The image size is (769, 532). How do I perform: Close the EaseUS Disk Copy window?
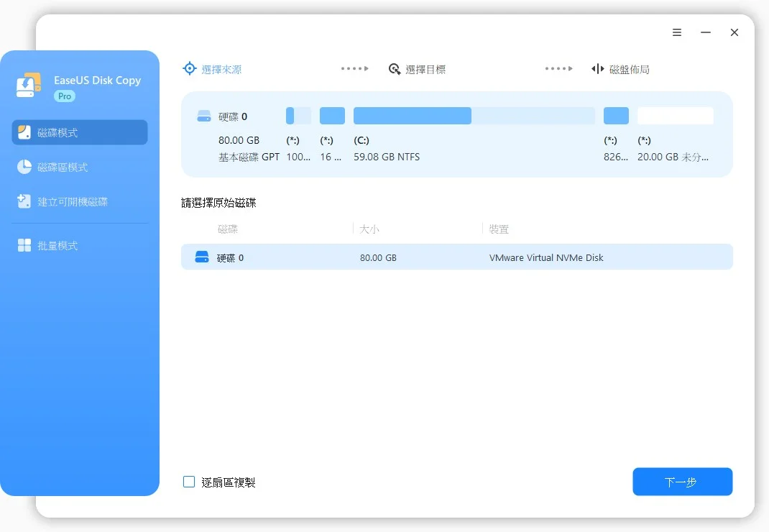735,32
